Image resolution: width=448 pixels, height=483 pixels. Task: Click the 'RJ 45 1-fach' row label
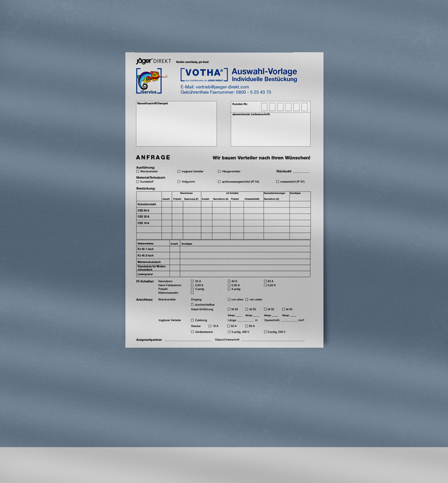tap(146, 249)
